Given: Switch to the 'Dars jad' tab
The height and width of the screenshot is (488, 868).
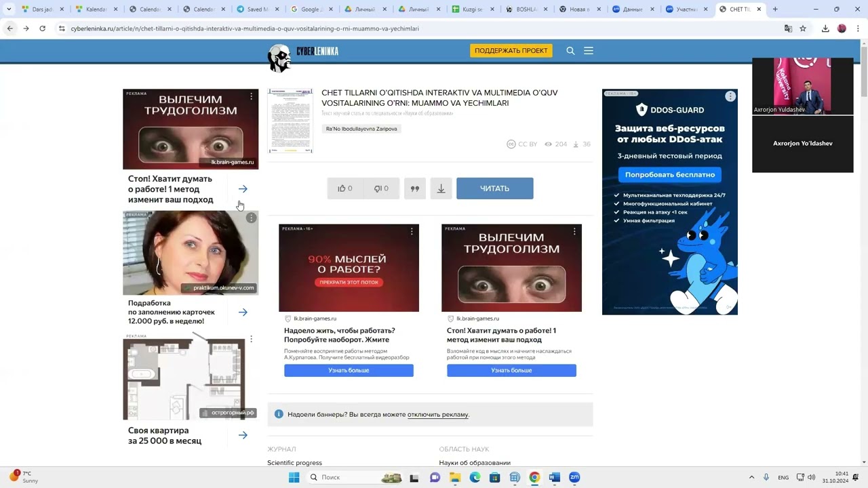Looking at the screenshot, I should click(42, 9).
